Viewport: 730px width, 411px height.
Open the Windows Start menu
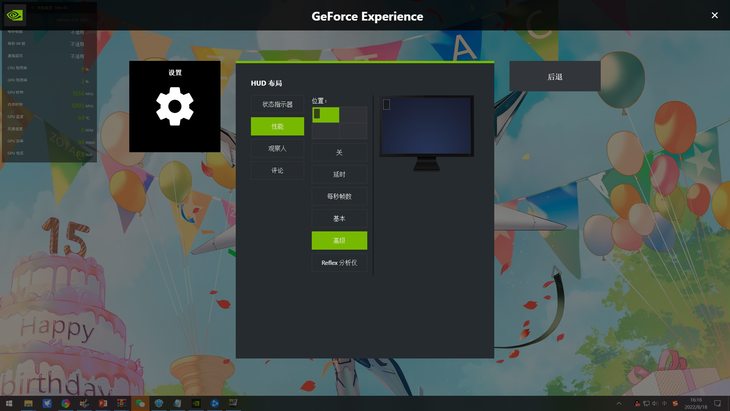pyautogui.click(x=9, y=403)
